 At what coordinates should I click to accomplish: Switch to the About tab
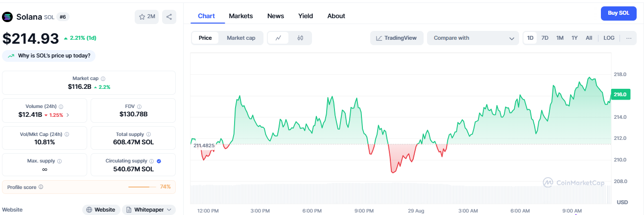point(336,16)
